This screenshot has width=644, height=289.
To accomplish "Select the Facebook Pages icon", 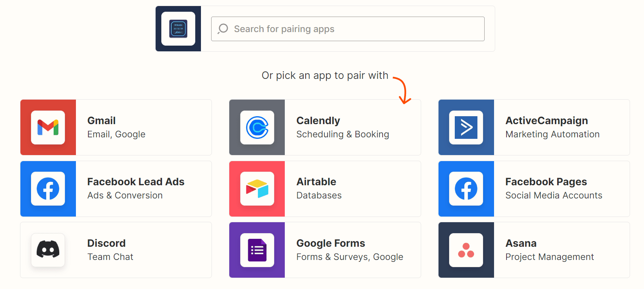I will tap(466, 189).
